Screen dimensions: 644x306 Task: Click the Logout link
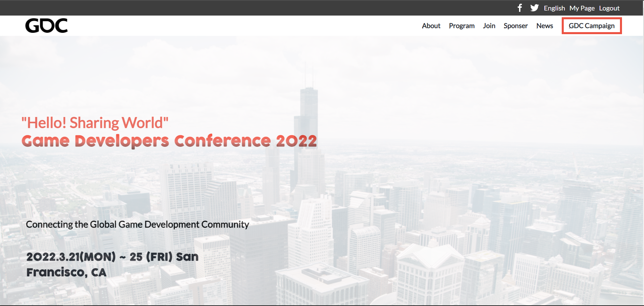coord(609,8)
